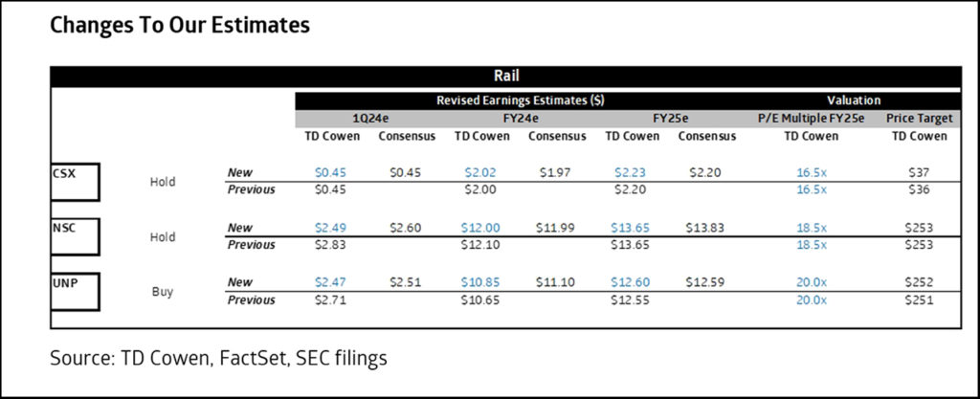Click the Revised Earnings Estimates ($) header
The width and height of the screenshot is (980, 399).
(x=520, y=100)
